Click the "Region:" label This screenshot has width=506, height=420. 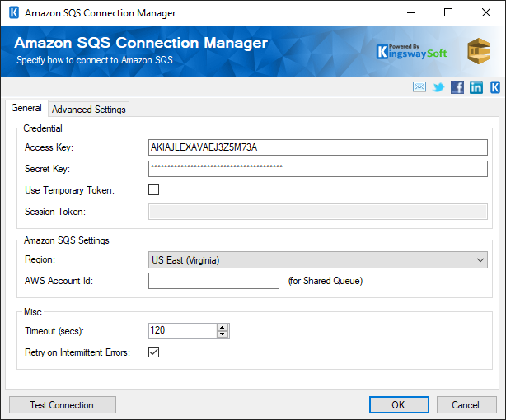pos(40,259)
